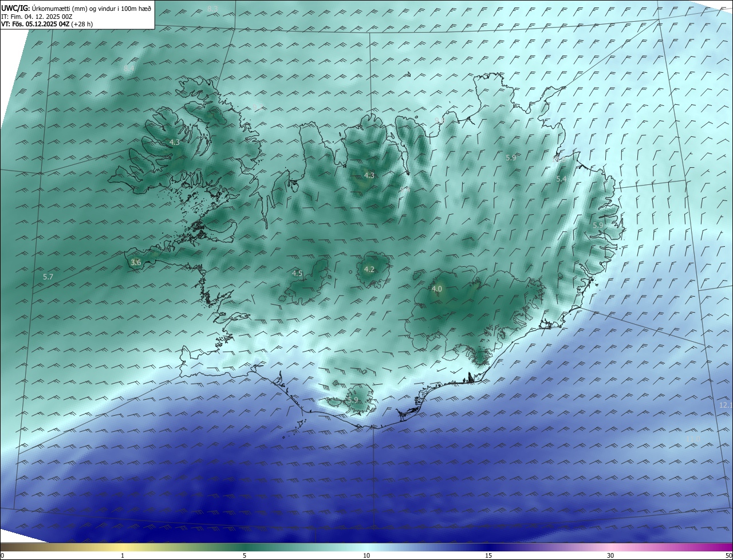Click the 0 tick label on color scale

[2, 555]
